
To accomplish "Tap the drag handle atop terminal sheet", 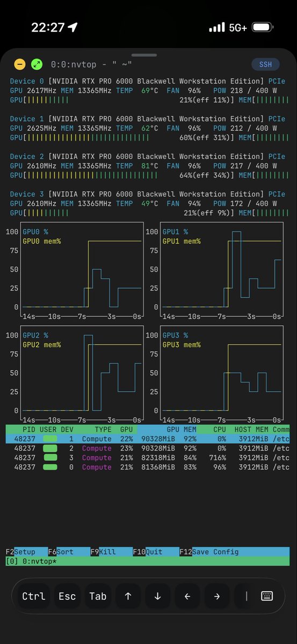I will click(x=144, y=55).
